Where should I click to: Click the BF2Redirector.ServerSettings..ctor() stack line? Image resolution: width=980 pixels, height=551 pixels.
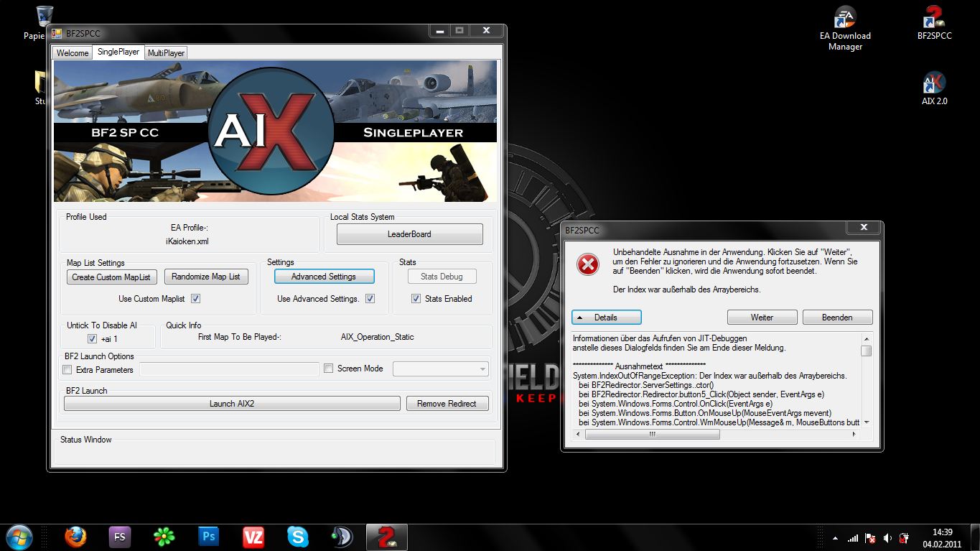tap(646, 385)
